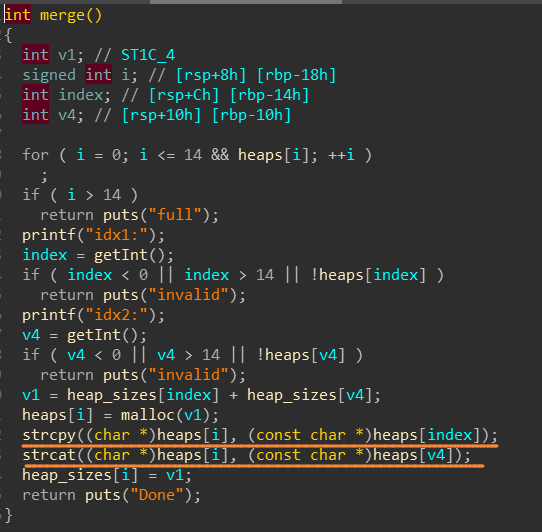Click the malloc call
Image resolution: width=542 pixels, height=532 pixels.
(x=148, y=415)
